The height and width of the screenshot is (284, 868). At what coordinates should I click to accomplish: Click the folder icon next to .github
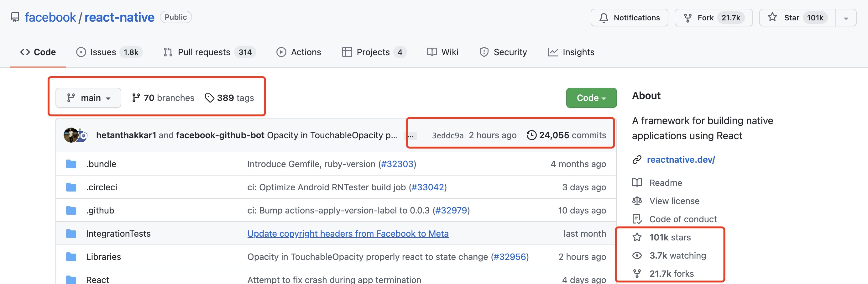coord(71,210)
